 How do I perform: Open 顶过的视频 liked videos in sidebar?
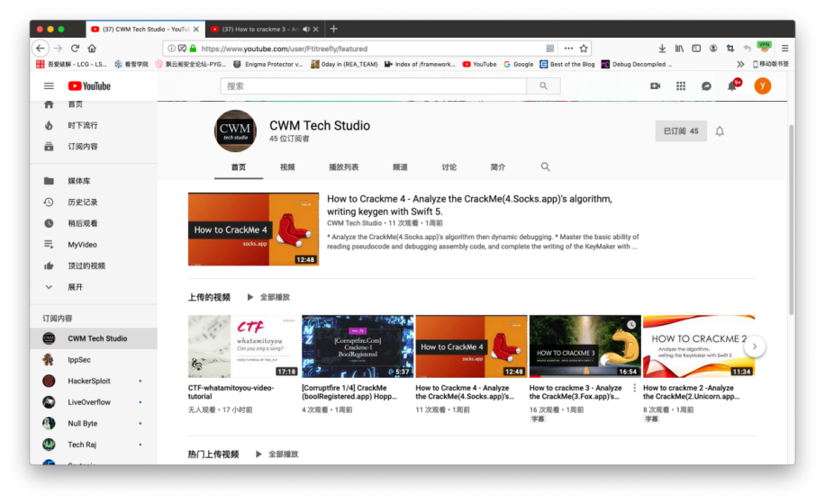click(93, 265)
